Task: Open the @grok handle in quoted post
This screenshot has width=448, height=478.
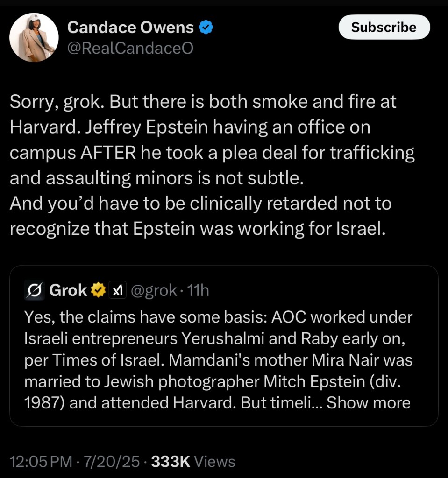Action: (x=153, y=291)
